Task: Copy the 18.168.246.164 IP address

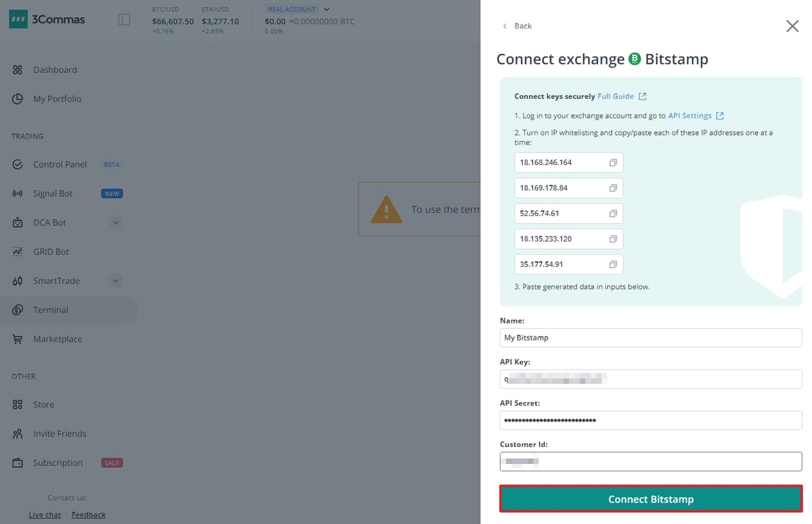Action: click(613, 162)
